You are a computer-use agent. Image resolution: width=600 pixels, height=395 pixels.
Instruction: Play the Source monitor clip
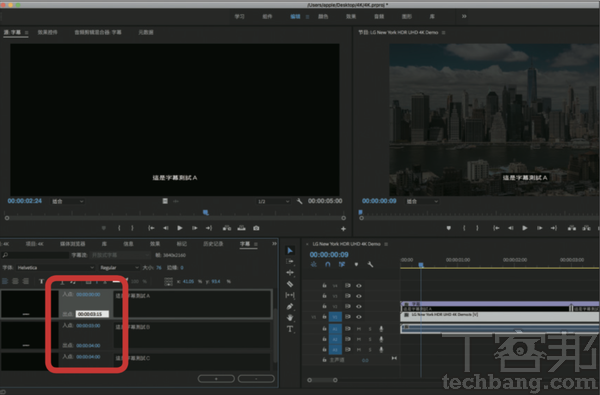[x=179, y=228]
